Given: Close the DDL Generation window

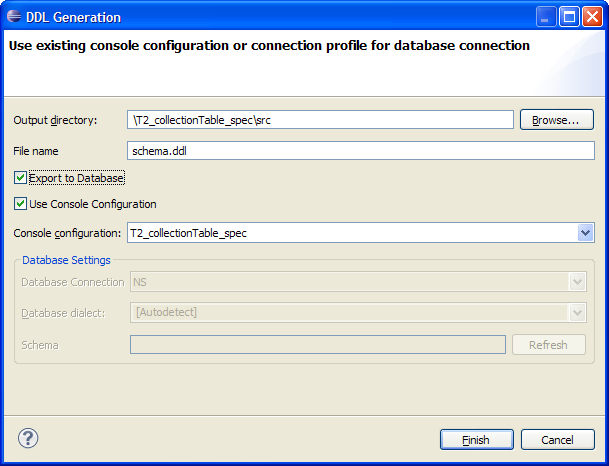Looking at the screenshot, I should [x=592, y=17].
